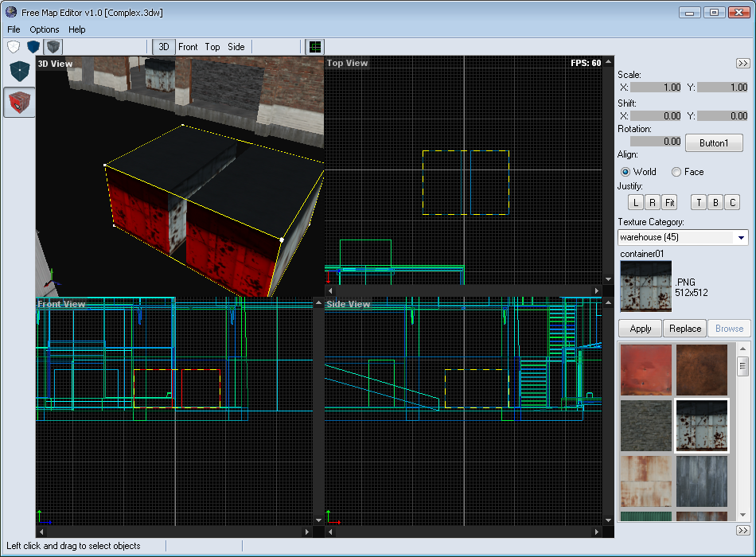Select the red textured cube sidebar tool
756x557 pixels.
tap(19, 102)
